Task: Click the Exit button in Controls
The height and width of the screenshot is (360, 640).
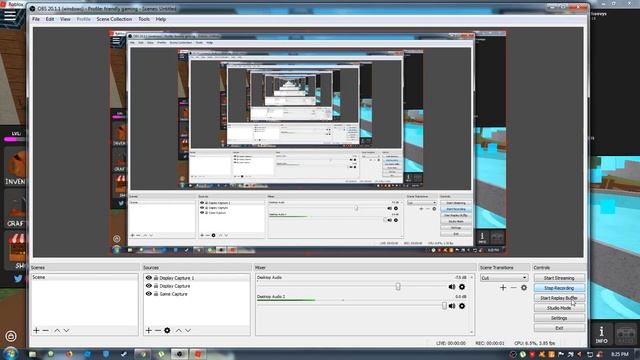Action: (559, 328)
